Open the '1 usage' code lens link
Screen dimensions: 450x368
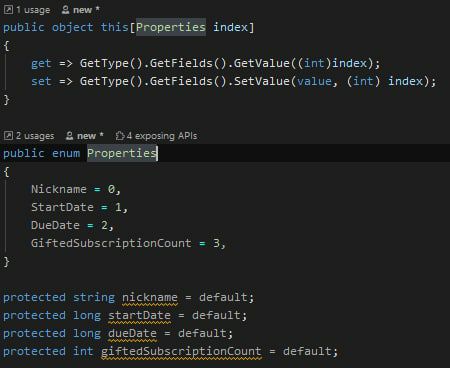point(33,10)
